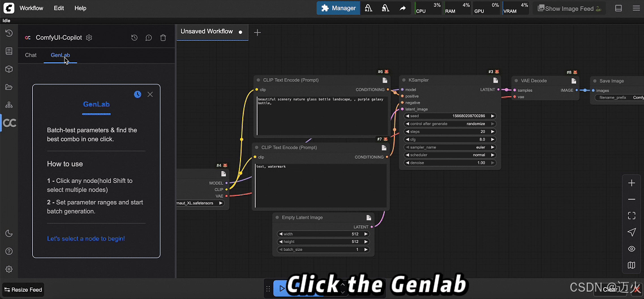Click the free cache icon before share arrow
The height and width of the screenshot is (299, 644).
[385, 8]
